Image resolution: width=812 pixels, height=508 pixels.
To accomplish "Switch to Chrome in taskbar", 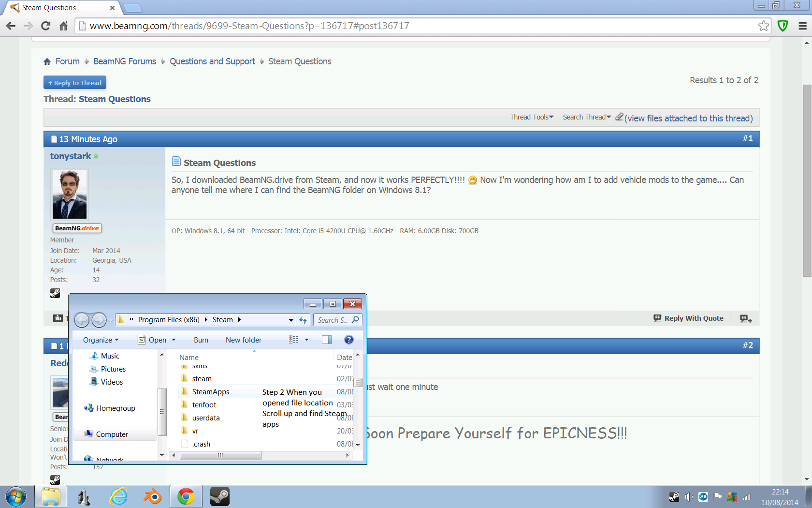I will (186, 497).
